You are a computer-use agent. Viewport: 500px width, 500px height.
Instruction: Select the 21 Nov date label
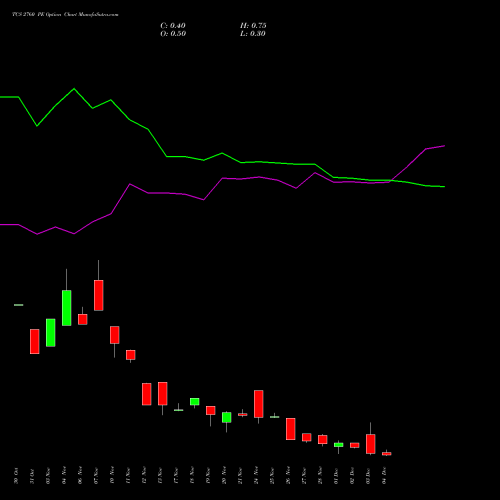[x=240, y=476]
